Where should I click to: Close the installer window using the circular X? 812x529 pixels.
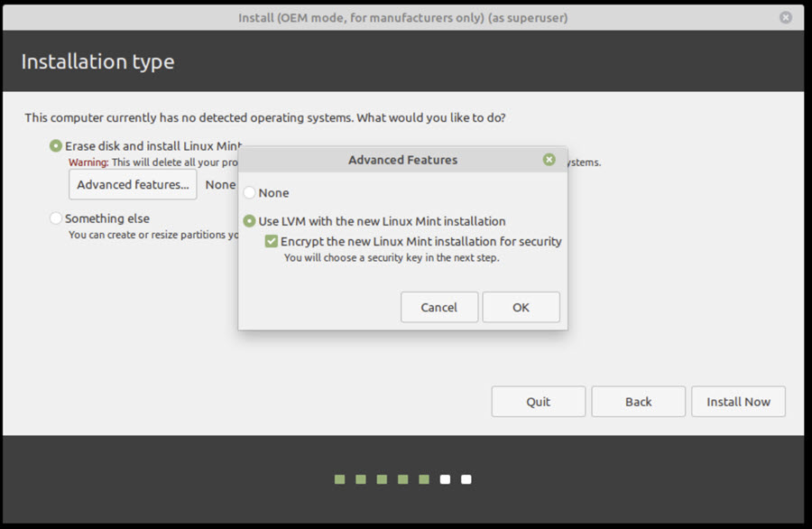tap(784, 17)
